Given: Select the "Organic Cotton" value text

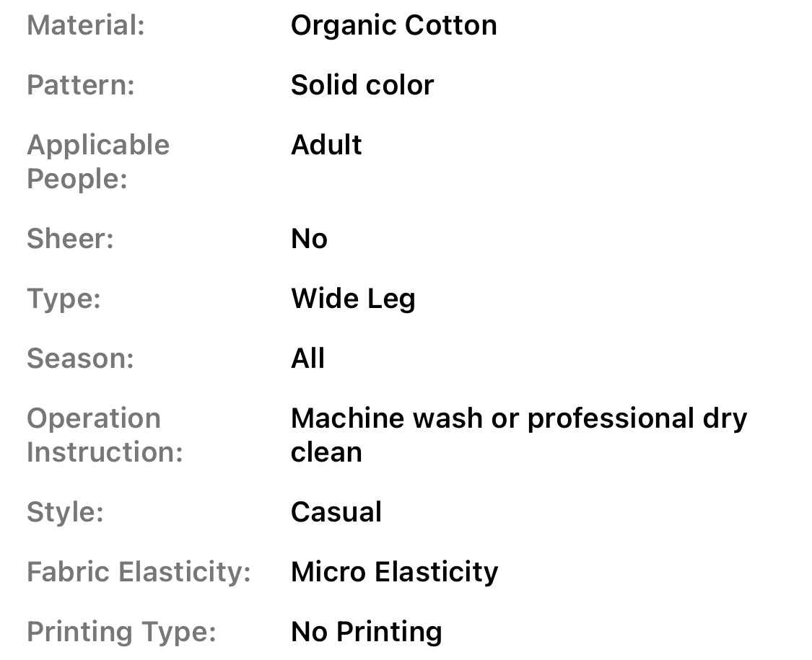Looking at the screenshot, I should (393, 26).
